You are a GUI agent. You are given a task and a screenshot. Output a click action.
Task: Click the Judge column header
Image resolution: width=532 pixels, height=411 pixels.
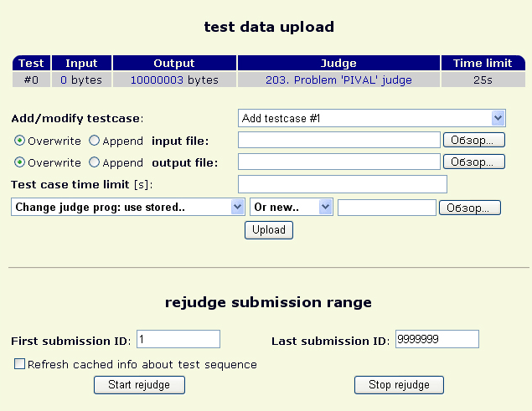[x=338, y=63]
